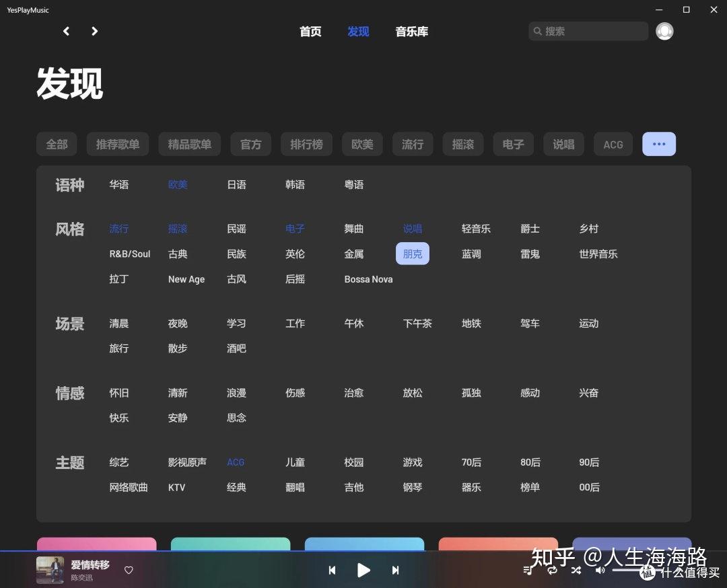Open the play queue icon in the player bar
The image size is (727, 588).
click(528, 570)
